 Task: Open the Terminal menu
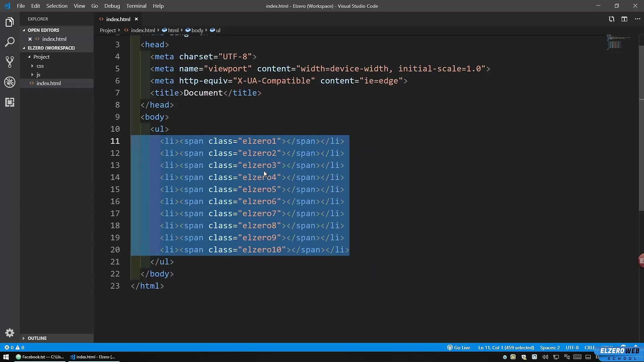[136, 6]
